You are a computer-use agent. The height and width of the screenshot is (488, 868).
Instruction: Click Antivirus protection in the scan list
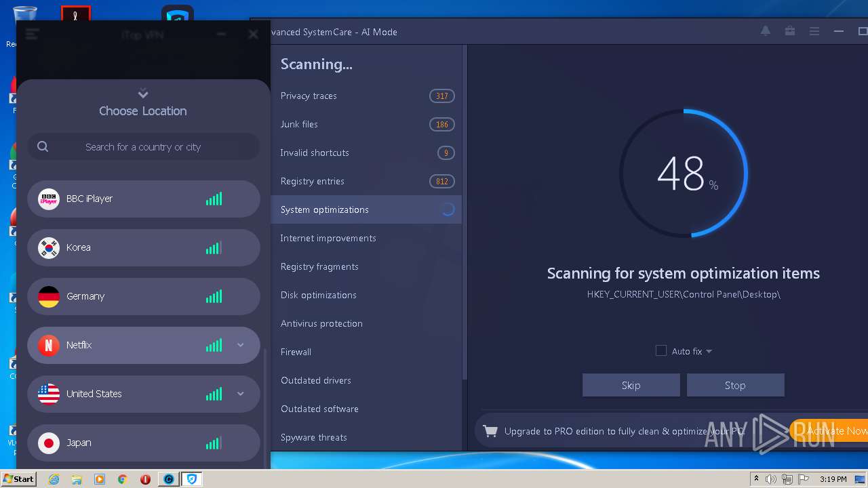(x=366, y=323)
